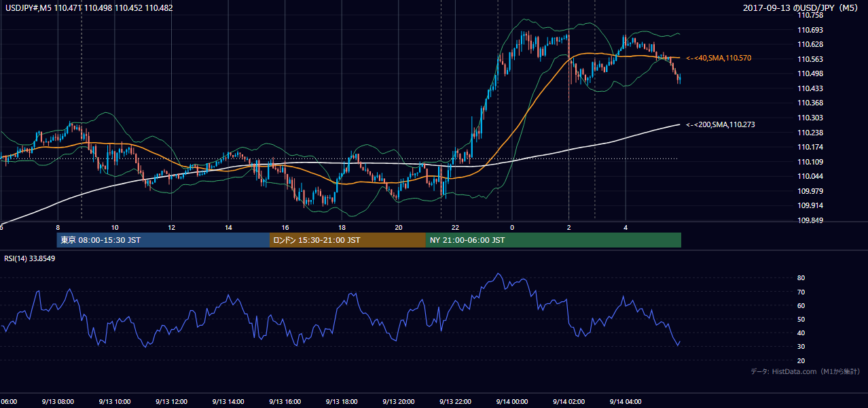Screen dimensions: 868x408
Task: Click the 110.498 price axis label
Action: coord(810,73)
